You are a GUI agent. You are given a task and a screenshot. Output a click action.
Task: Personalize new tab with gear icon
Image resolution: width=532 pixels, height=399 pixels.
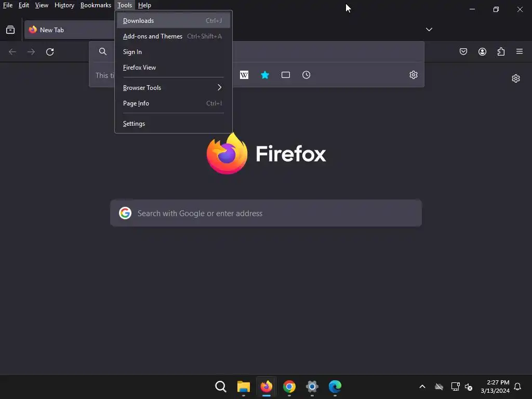[x=516, y=78]
